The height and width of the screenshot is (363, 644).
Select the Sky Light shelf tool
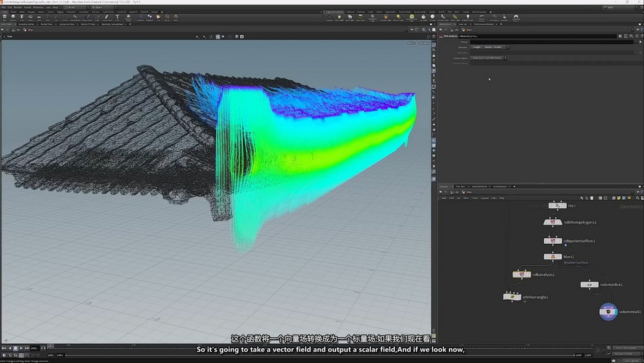[x=424, y=17]
